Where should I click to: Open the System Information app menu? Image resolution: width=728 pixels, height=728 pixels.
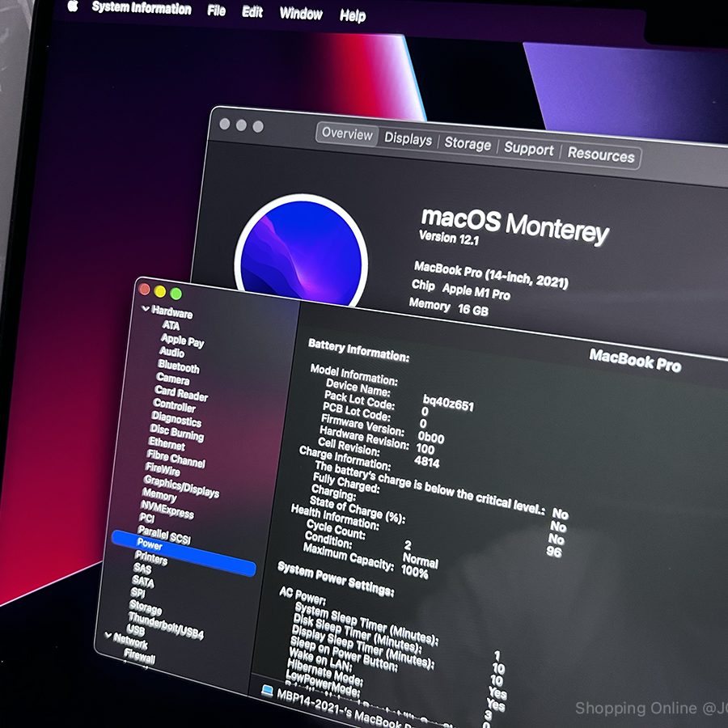coord(141,8)
